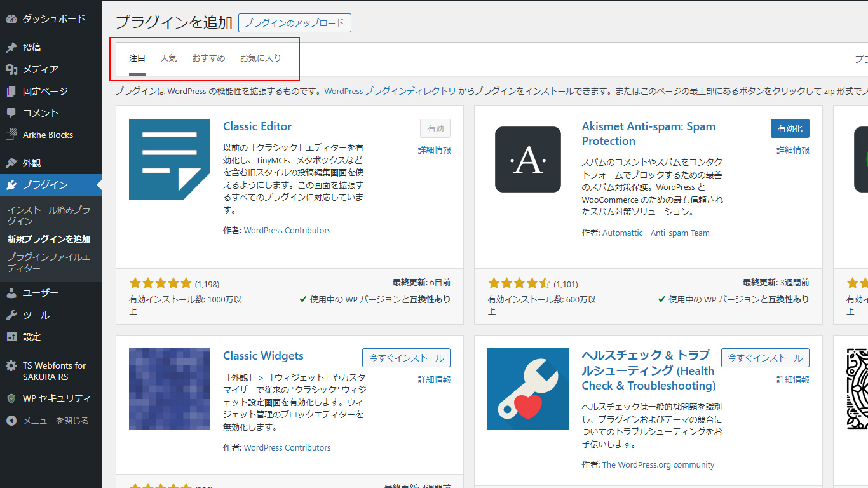Click the ユーザー person icon
The width and height of the screenshot is (868, 488).
[x=11, y=293]
